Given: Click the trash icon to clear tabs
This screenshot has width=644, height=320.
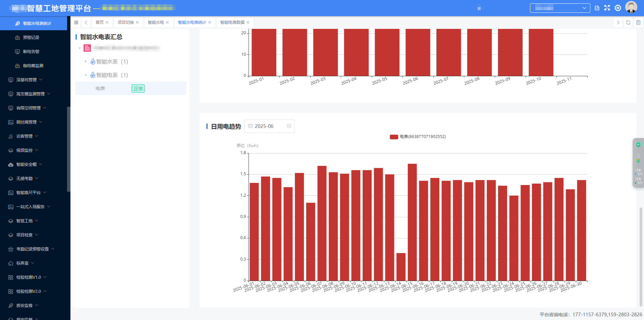Looking at the screenshot, I should click(x=638, y=22).
